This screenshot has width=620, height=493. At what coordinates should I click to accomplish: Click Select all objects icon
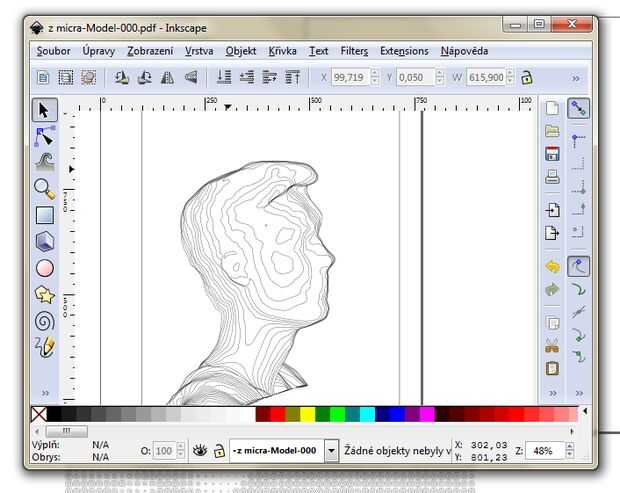tap(43, 77)
